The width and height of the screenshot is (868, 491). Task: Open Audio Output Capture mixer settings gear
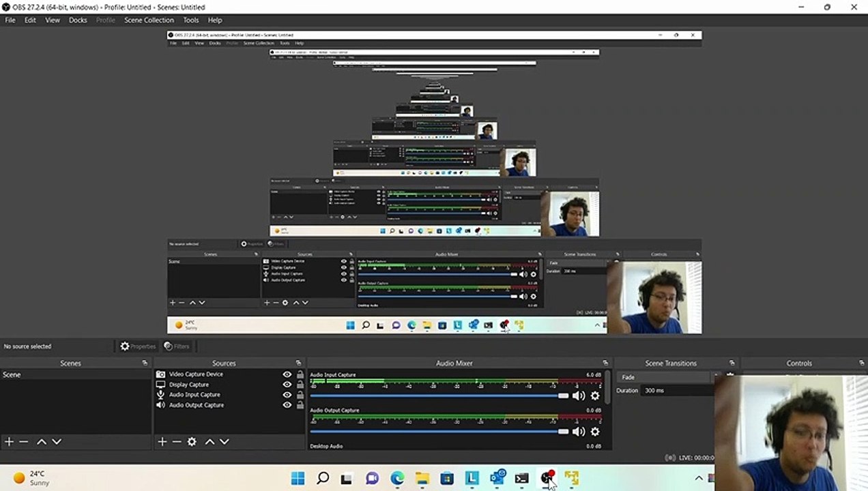click(595, 431)
